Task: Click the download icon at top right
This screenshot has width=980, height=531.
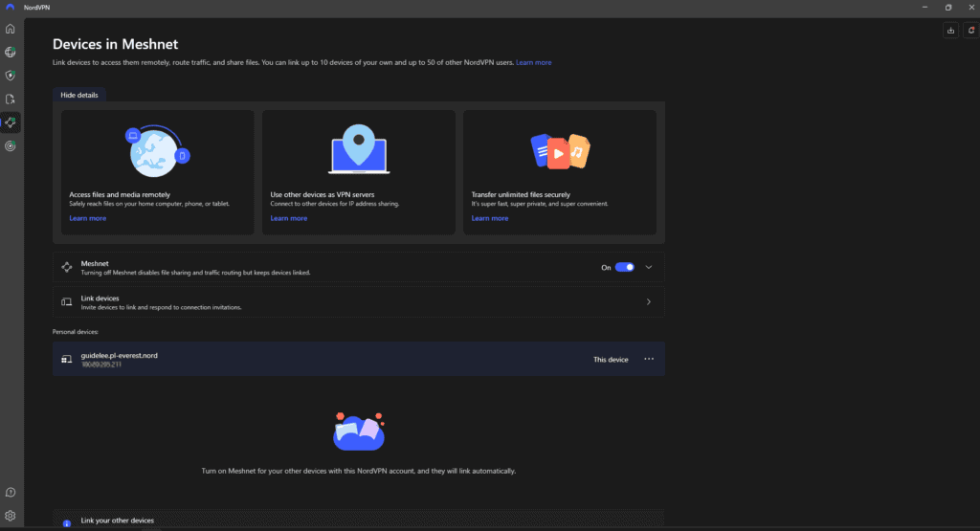Action: (950, 31)
